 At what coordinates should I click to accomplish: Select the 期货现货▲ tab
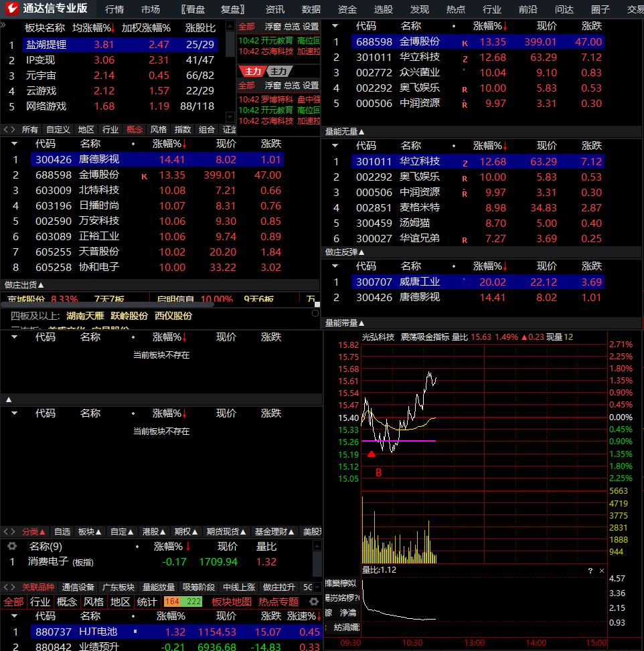coord(226,531)
